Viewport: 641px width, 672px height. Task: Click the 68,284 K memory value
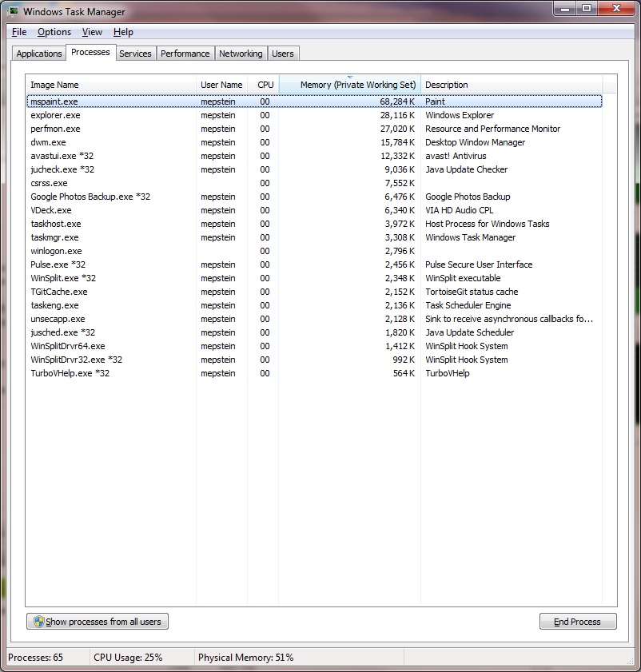397,101
